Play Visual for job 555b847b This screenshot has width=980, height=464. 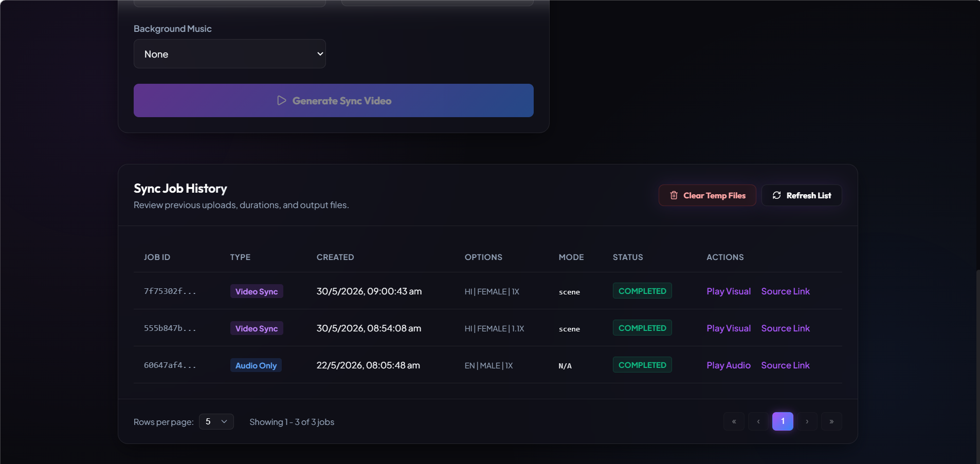tap(729, 328)
